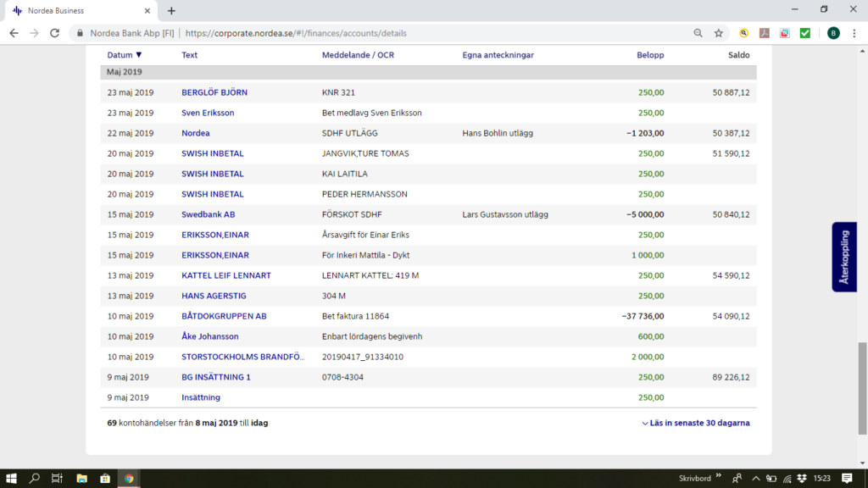Go back using the browser back arrow

click(14, 33)
